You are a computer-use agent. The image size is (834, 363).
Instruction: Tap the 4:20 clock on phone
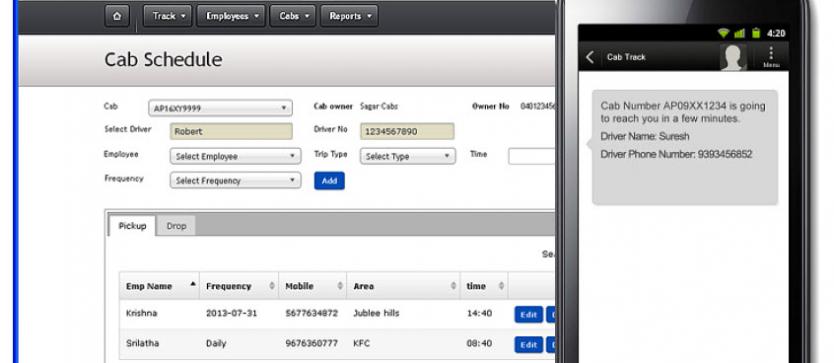coord(776,33)
